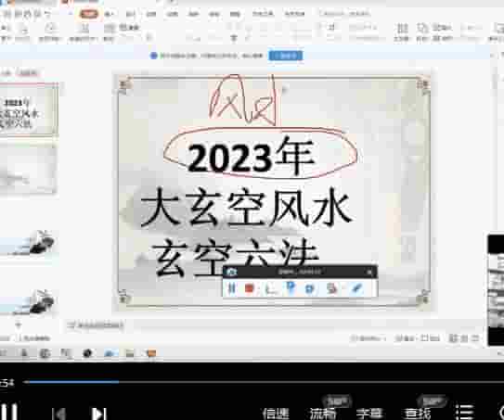504x420 pixels.
Task: Select the 2023年 slide thumbnail
Action: (28, 109)
